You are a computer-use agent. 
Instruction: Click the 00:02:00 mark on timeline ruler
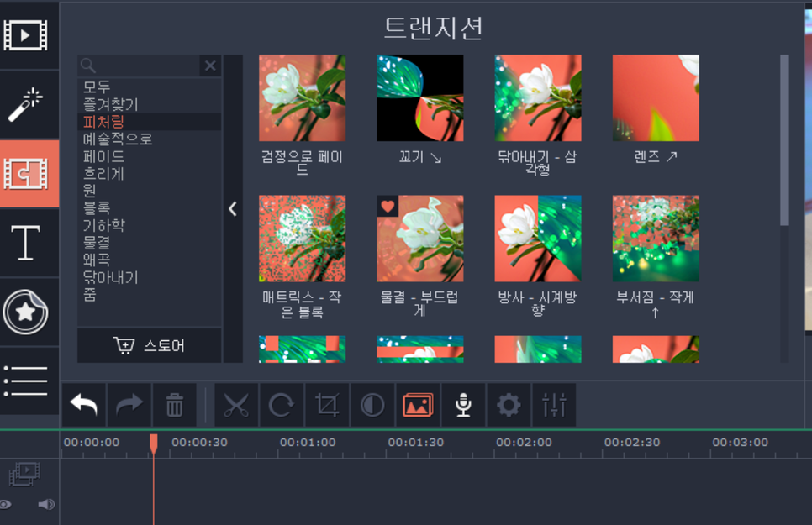click(x=524, y=443)
